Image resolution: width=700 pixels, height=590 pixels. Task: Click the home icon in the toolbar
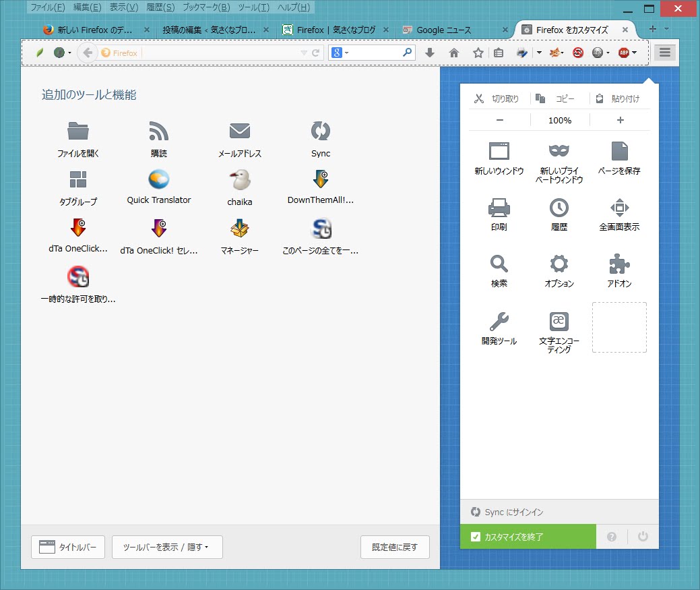(x=454, y=53)
